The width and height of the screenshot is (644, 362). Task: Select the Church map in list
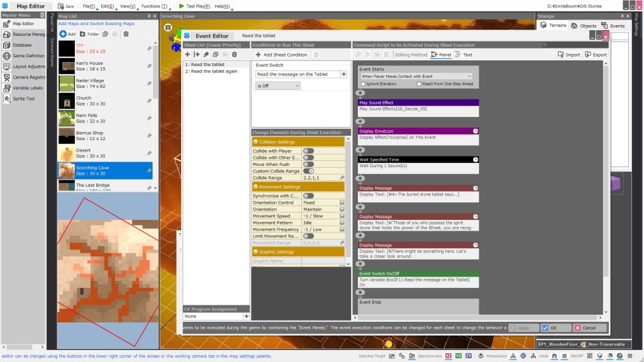(x=105, y=101)
